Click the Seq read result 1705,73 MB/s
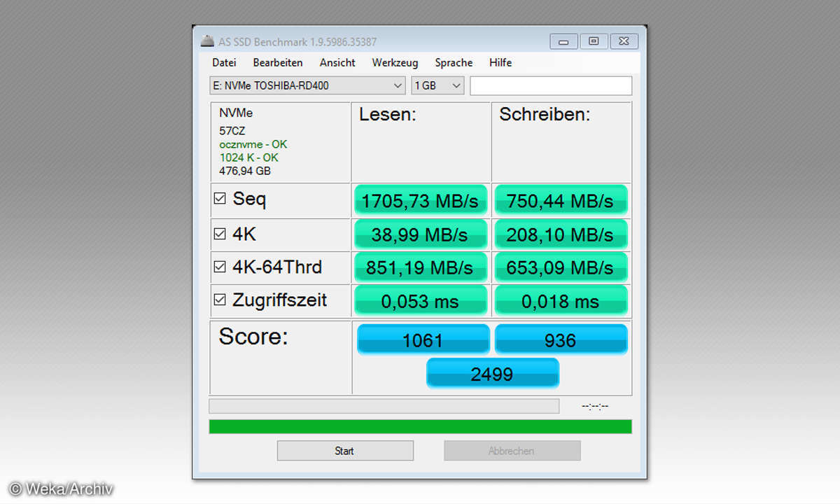Image resolution: width=840 pixels, height=504 pixels. click(x=421, y=200)
